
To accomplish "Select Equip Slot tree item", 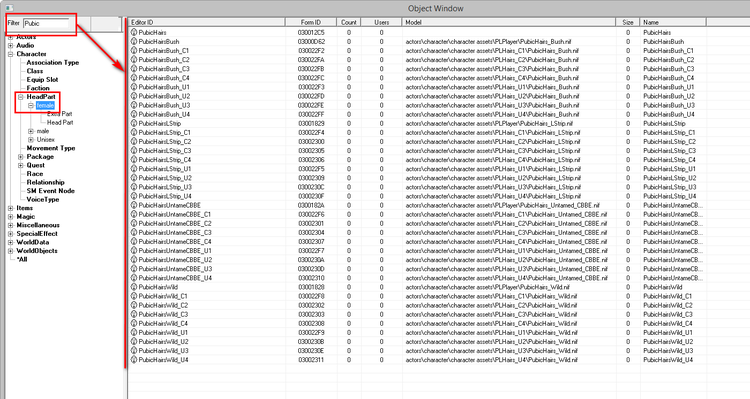I will click(42, 79).
